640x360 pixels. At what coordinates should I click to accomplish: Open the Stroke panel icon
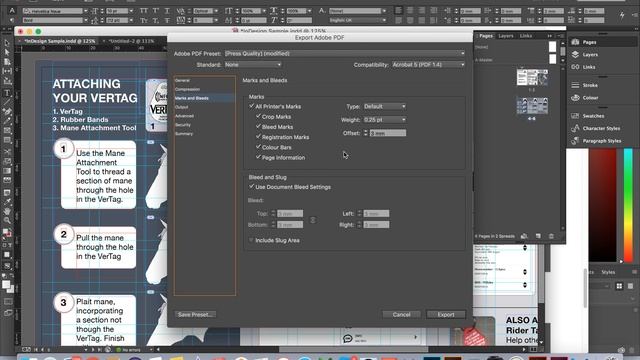[x=576, y=85]
